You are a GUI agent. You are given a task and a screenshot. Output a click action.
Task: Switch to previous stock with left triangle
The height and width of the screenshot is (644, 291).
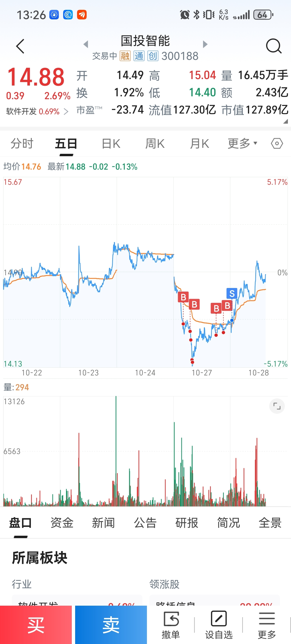click(x=86, y=44)
